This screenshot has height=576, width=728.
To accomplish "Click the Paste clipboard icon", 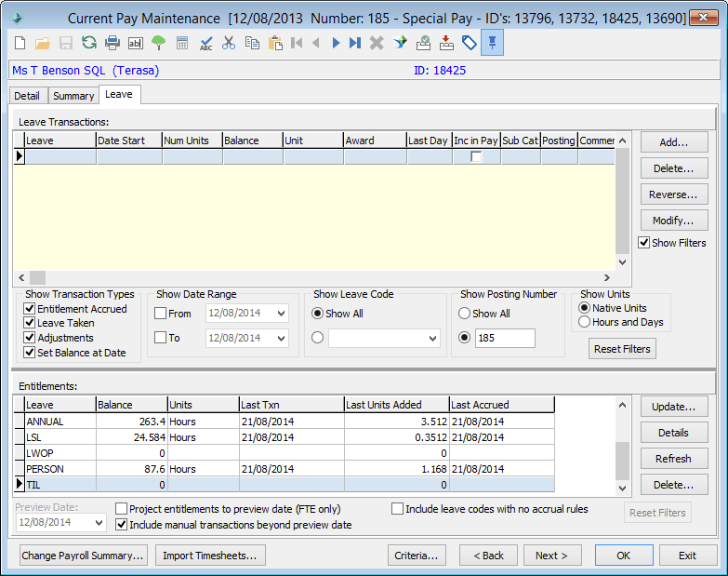I will [275, 43].
